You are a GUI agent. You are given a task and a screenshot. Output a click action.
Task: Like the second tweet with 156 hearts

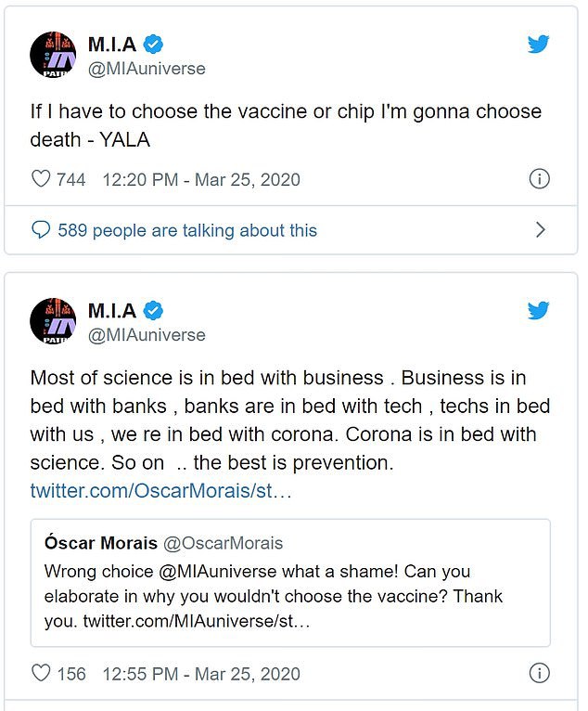(41, 673)
